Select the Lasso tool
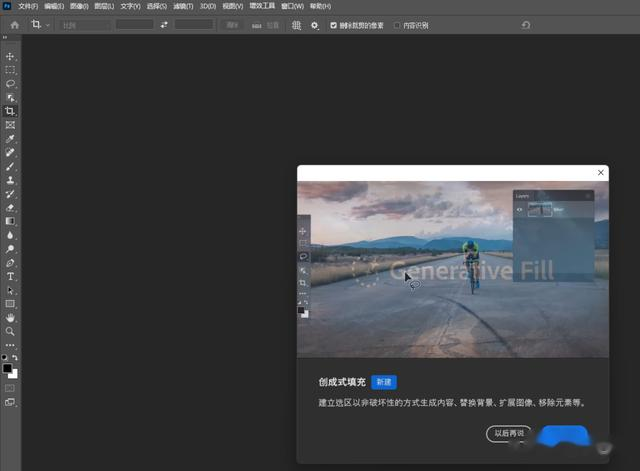Image resolution: width=640 pixels, height=471 pixels. point(10,84)
